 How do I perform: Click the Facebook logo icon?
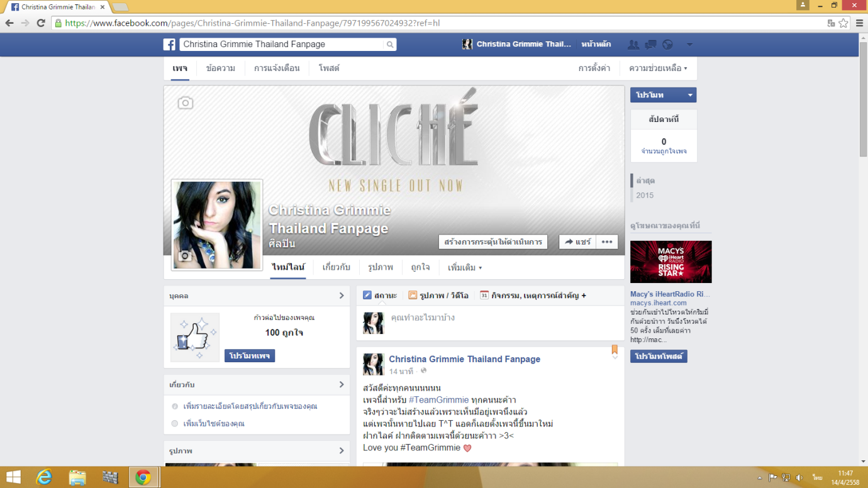[x=169, y=45]
